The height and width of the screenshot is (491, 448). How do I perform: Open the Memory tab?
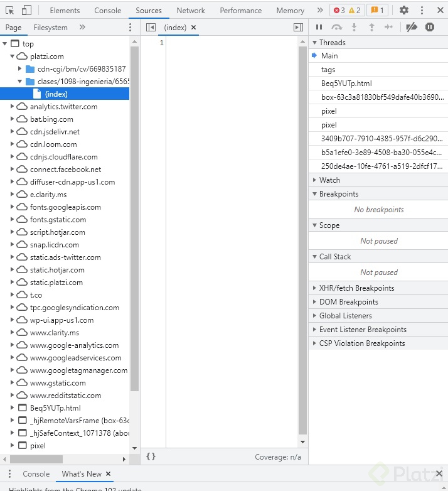point(290,10)
